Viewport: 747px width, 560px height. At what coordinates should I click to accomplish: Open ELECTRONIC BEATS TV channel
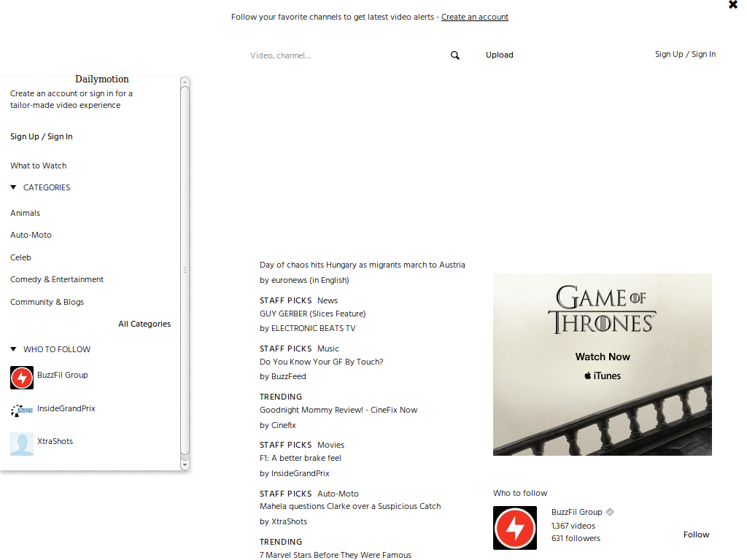tap(313, 328)
